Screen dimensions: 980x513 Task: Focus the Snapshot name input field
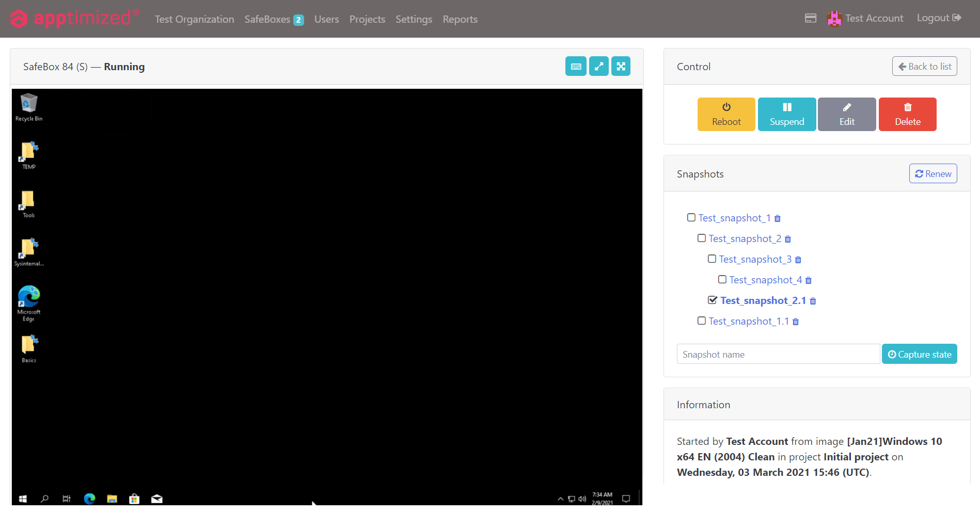point(778,354)
